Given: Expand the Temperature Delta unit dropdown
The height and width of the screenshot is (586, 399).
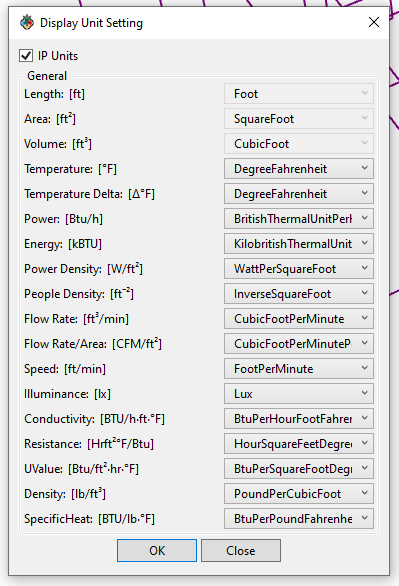Looking at the screenshot, I should point(299,194).
